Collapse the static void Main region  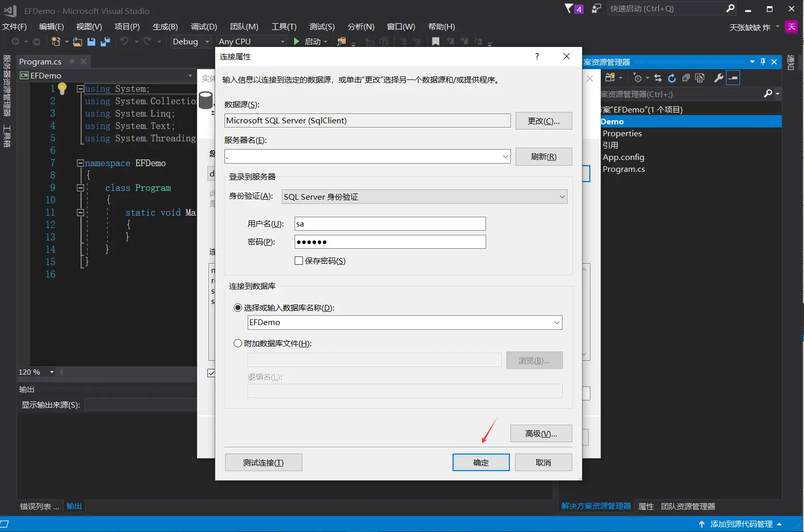(81, 213)
